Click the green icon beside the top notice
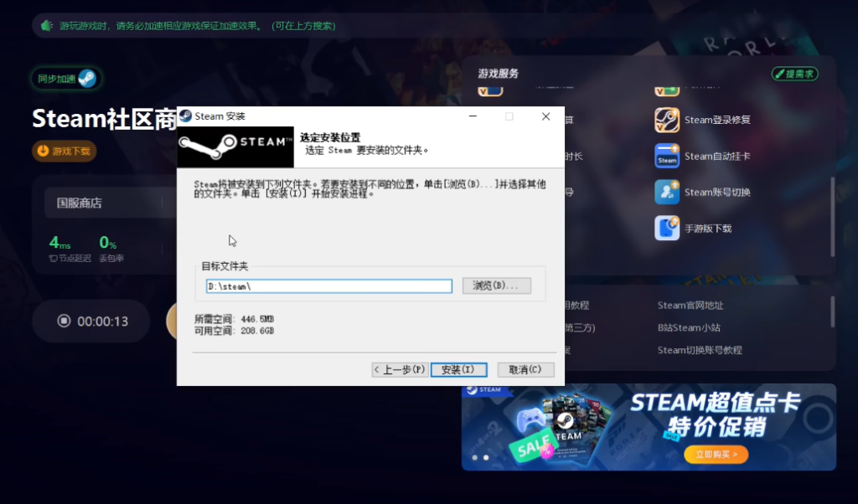This screenshot has height=504, width=858. (47, 26)
